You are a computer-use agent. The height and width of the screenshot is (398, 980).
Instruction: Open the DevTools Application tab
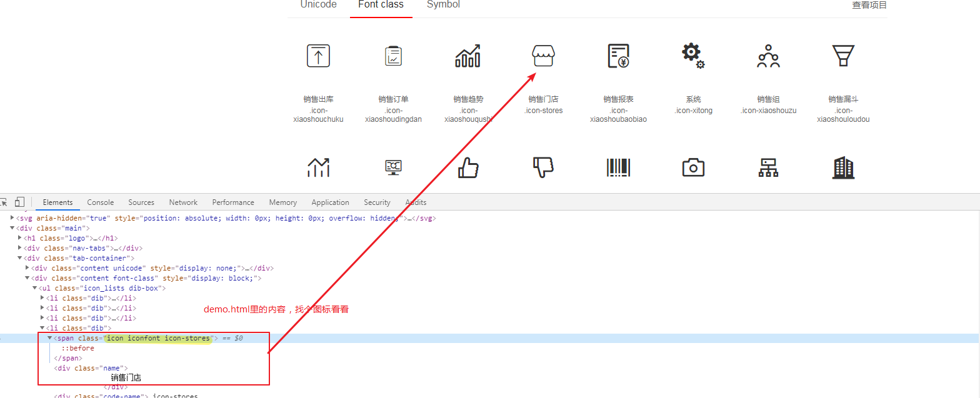point(330,202)
